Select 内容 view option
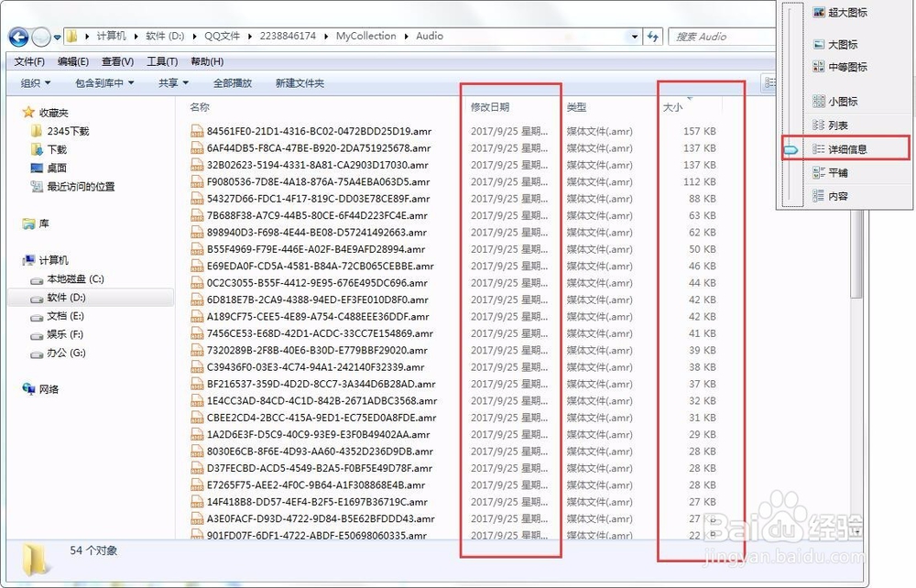 click(830, 196)
